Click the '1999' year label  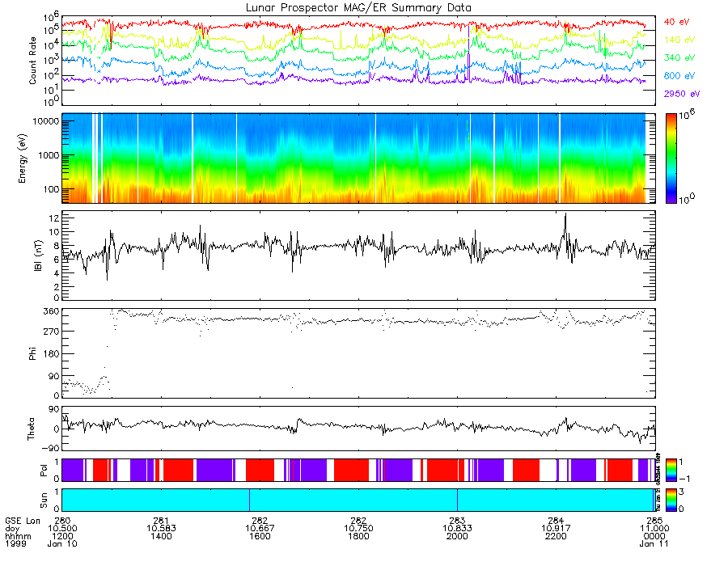(15, 543)
